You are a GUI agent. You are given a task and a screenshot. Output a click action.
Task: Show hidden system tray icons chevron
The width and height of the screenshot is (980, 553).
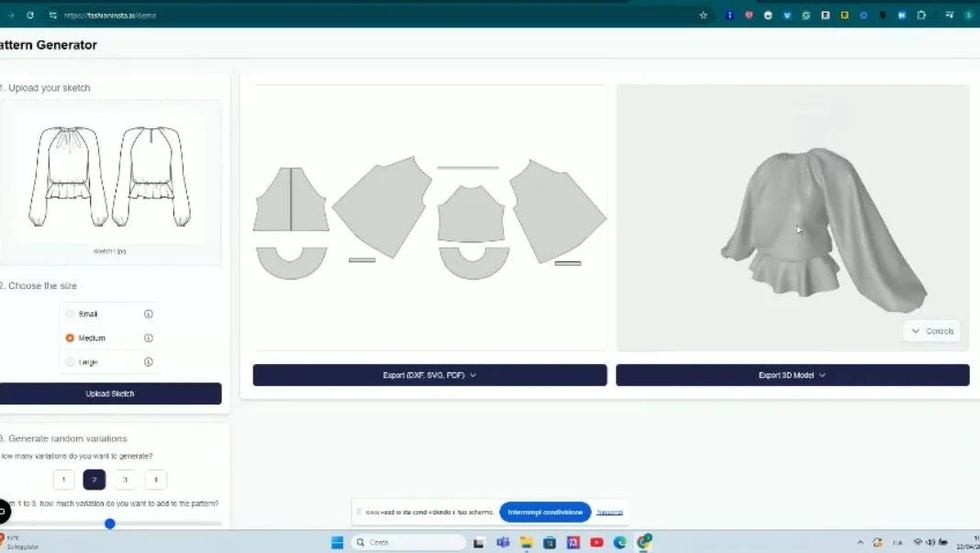(860, 542)
